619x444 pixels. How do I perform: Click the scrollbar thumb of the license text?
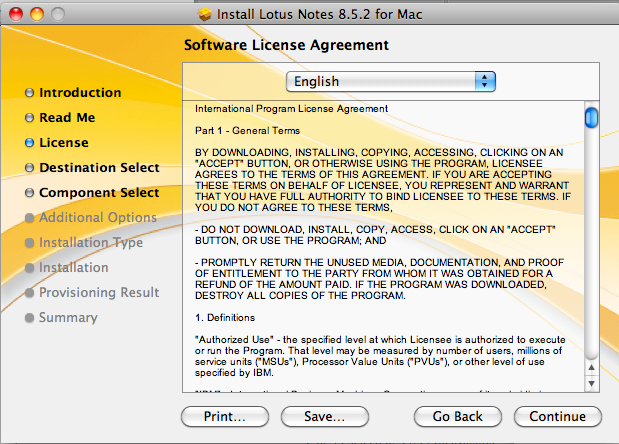click(591, 118)
